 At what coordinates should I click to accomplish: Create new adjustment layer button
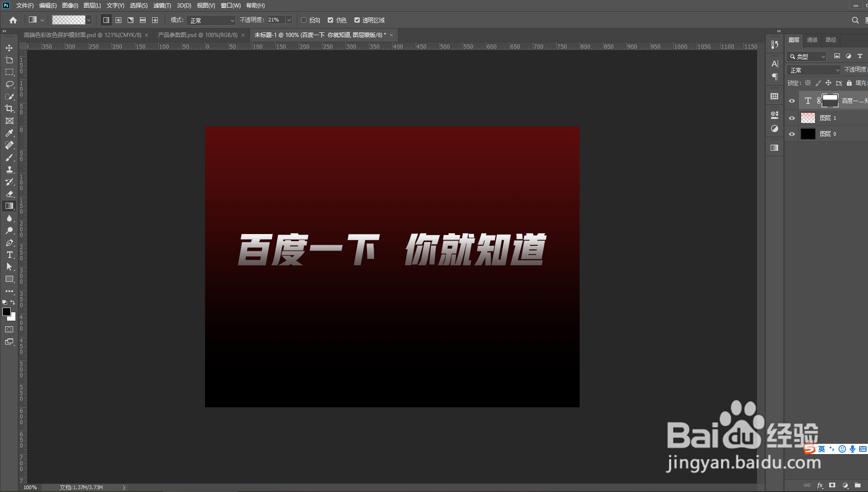coord(845,485)
